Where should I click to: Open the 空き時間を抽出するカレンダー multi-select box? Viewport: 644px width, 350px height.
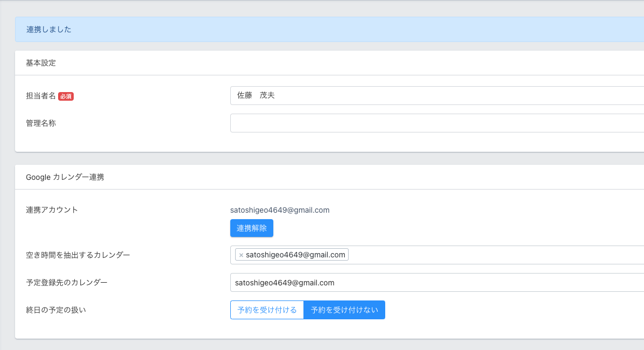click(484, 255)
